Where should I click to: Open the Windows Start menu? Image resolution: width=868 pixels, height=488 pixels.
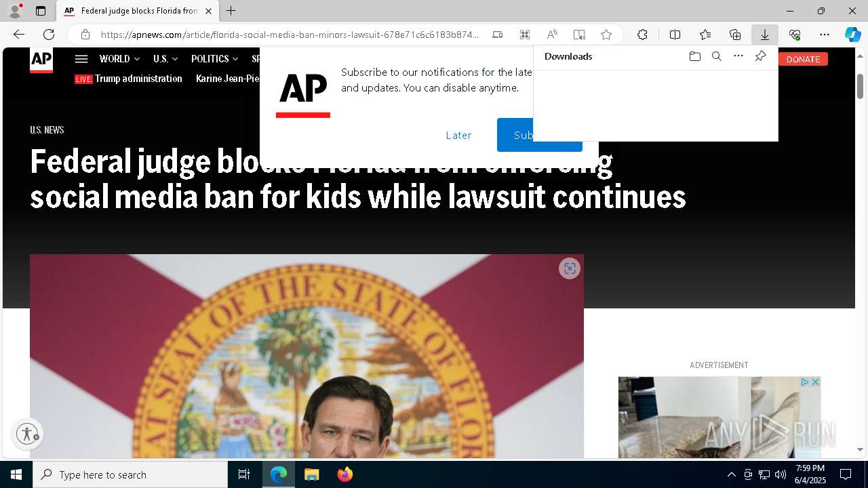click(x=16, y=474)
